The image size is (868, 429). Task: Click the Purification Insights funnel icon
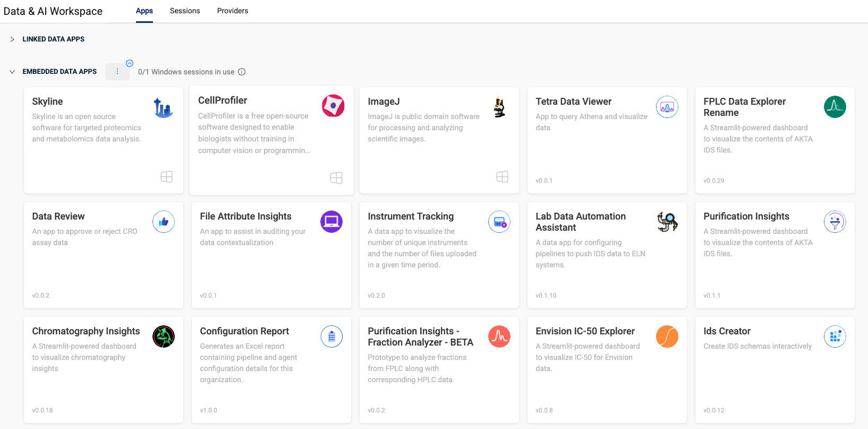point(835,222)
